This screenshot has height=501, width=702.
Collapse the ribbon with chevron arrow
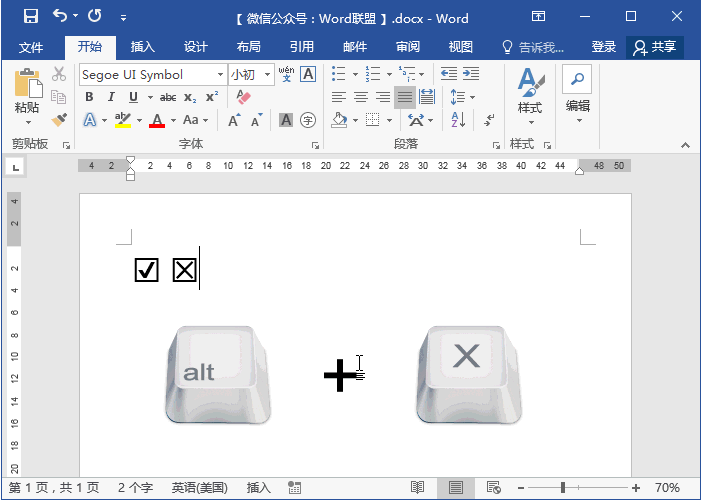(685, 145)
